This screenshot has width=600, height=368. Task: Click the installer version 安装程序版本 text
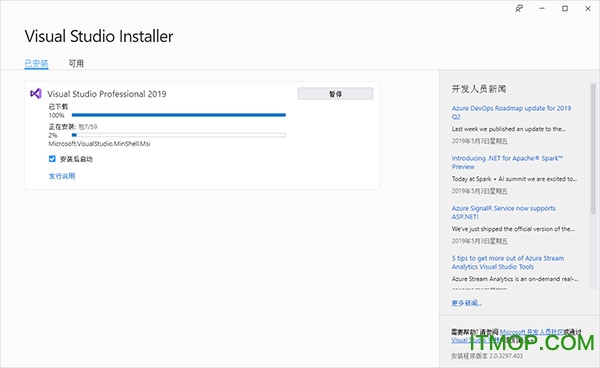(x=487, y=356)
